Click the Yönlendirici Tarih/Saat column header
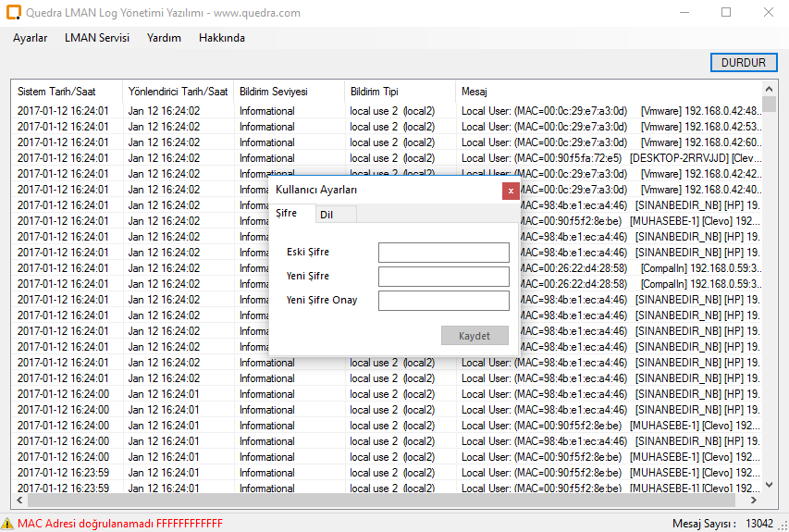Screen dimensions: 789x532 click(178, 92)
